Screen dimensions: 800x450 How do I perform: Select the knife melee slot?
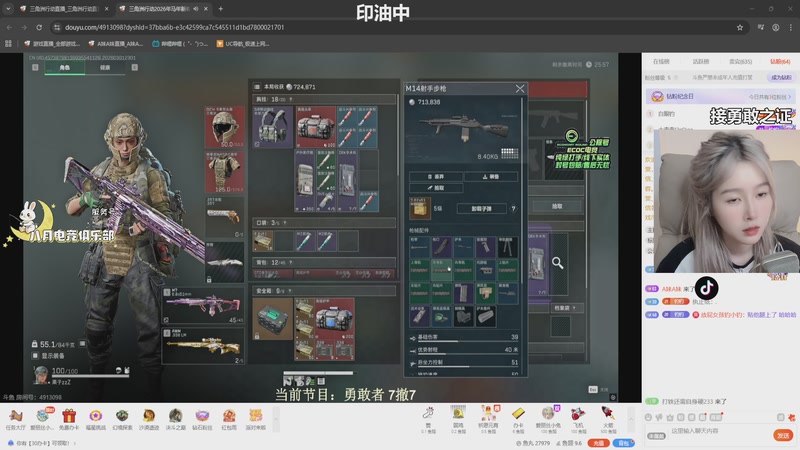[x=225, y=262]
